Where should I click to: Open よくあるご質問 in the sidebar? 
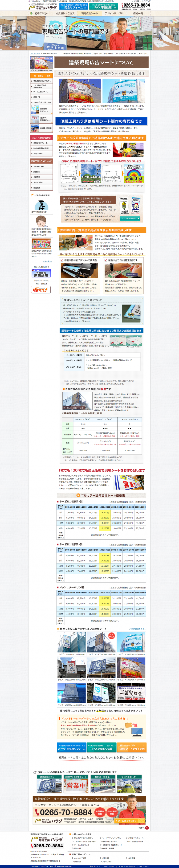41,167
